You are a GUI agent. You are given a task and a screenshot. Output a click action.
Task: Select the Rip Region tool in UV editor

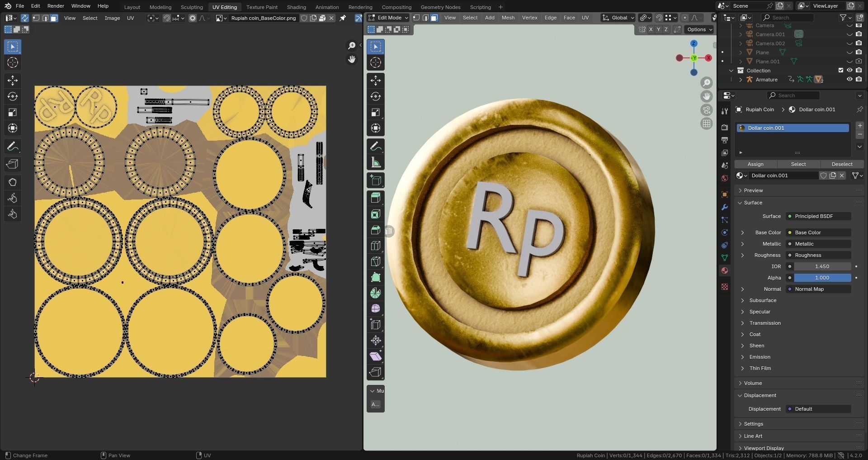tap(13, 164)
